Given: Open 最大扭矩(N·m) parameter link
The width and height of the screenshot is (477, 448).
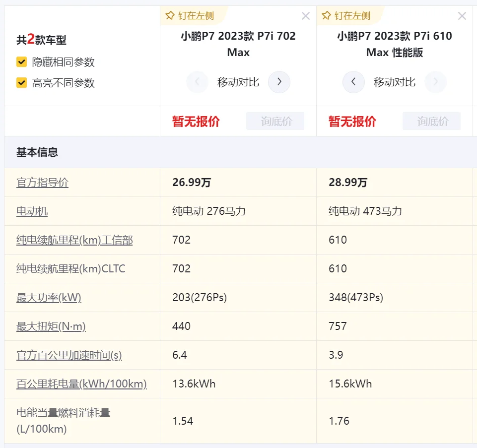Looking at the screenshot, I should point(51,326).
